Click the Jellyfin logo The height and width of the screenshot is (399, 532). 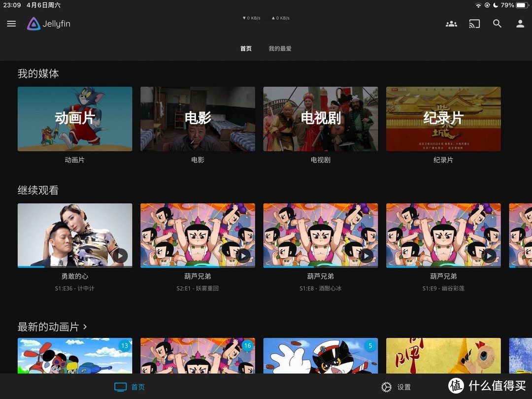pyautogui.click(x=48, y=24)
